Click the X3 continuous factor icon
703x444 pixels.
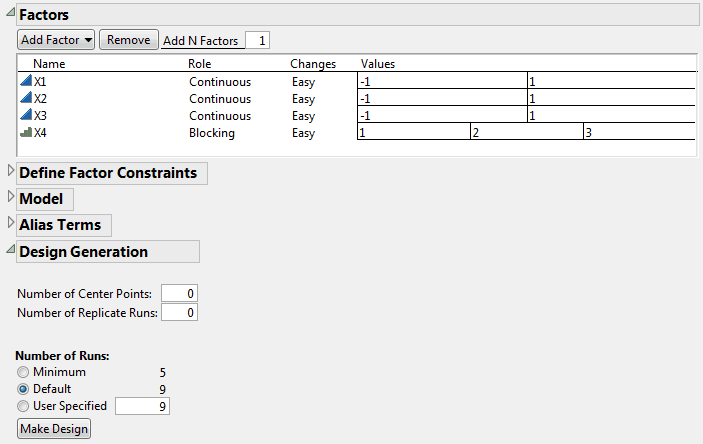[26, 116]
